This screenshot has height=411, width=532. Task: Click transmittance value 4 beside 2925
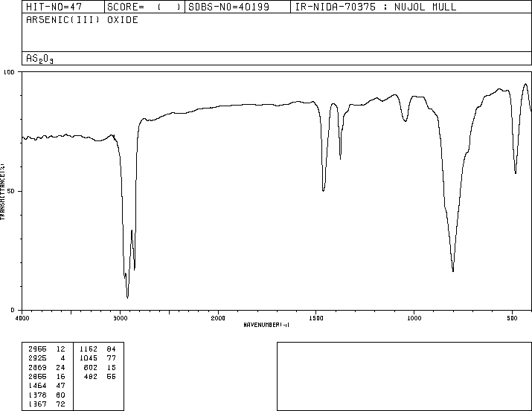pos(63,357)
